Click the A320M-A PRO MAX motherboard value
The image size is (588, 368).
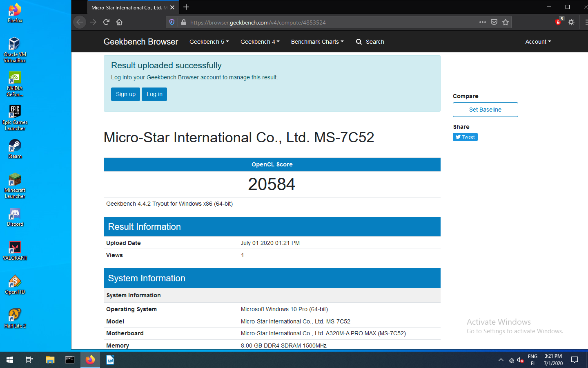click(x=323, y=333)
